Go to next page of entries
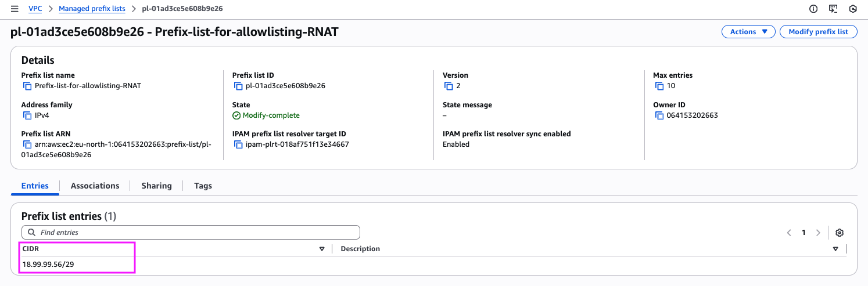 point(818,233)
